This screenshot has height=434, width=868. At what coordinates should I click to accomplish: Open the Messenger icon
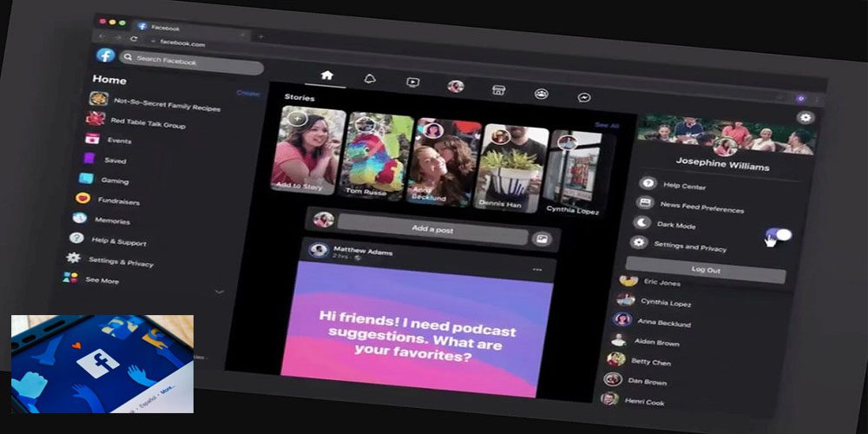[584, 97]
